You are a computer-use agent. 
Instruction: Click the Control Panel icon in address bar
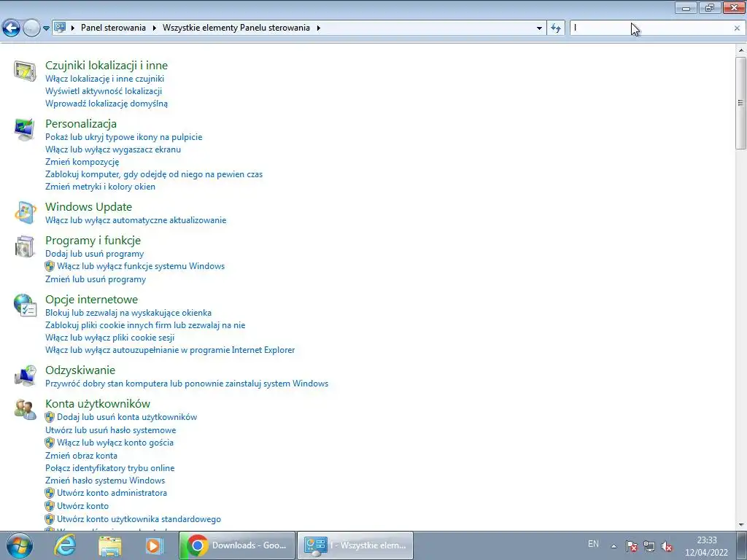coord(60,28)
